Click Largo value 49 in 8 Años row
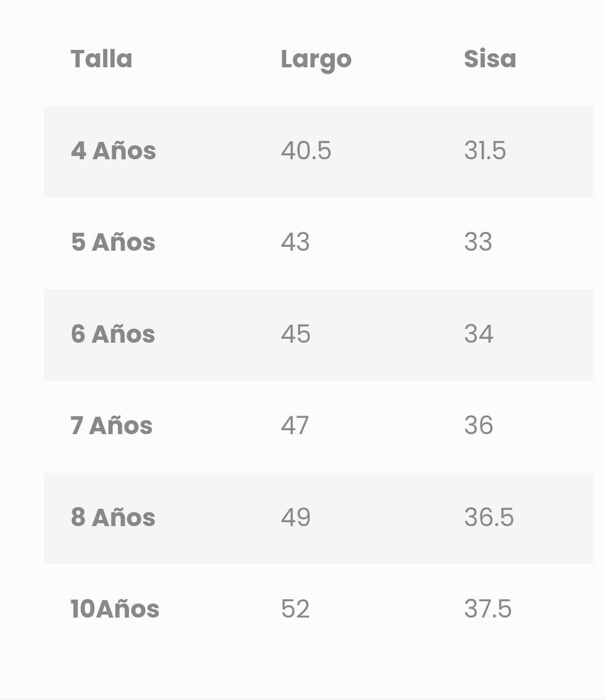This screenshot has width=606, height=700. (x=296, y=518)
